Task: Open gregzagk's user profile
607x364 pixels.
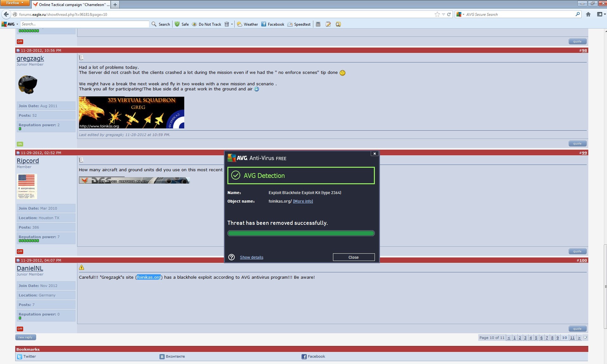Action: pyautogui.click(x=30, y=58)
